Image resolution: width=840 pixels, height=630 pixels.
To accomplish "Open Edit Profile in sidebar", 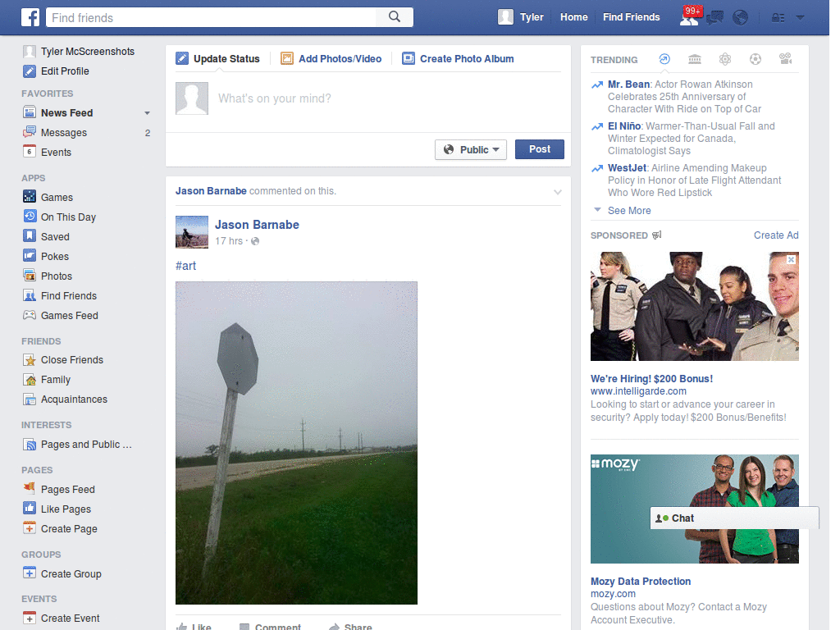I will [65, 71].
